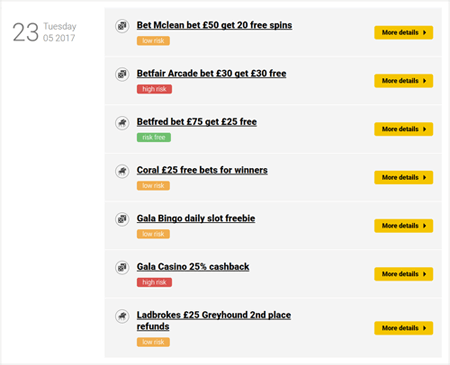Open Betfair Arcade bet £30 get £30 free
This screenshot has width=450, height=365.
pyautogui.click(x=211, y=74)
